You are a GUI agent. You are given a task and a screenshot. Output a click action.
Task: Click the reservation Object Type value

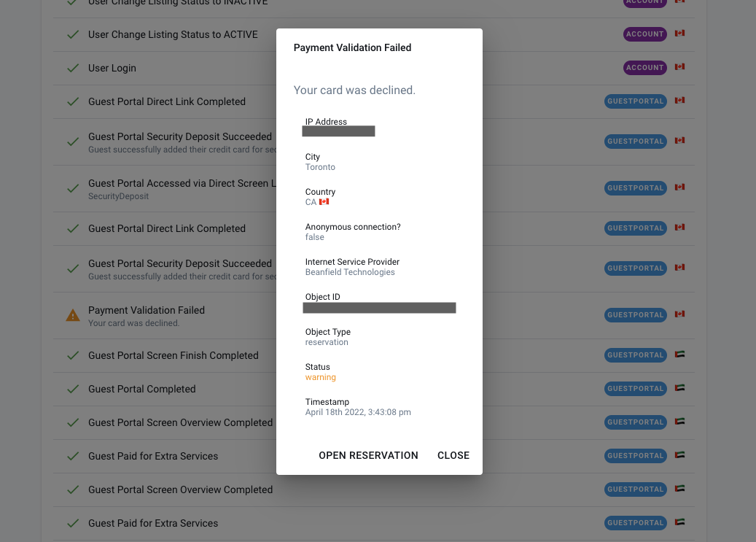(327, 342)
